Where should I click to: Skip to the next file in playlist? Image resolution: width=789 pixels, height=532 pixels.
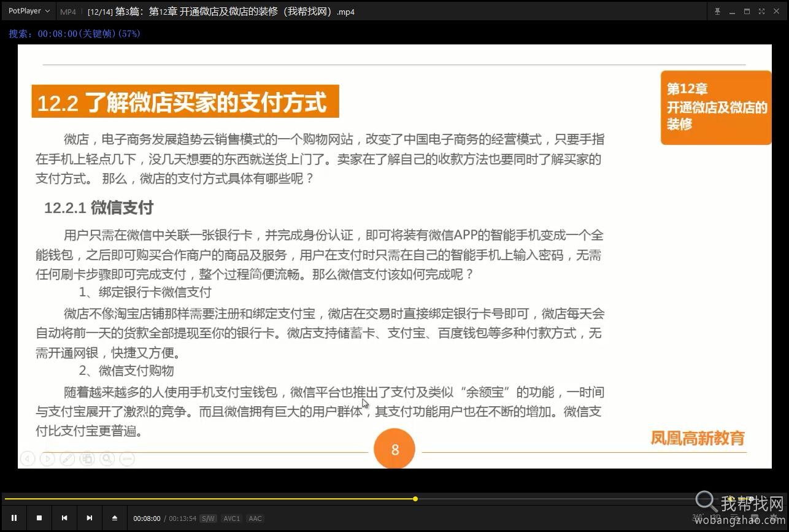90,518
